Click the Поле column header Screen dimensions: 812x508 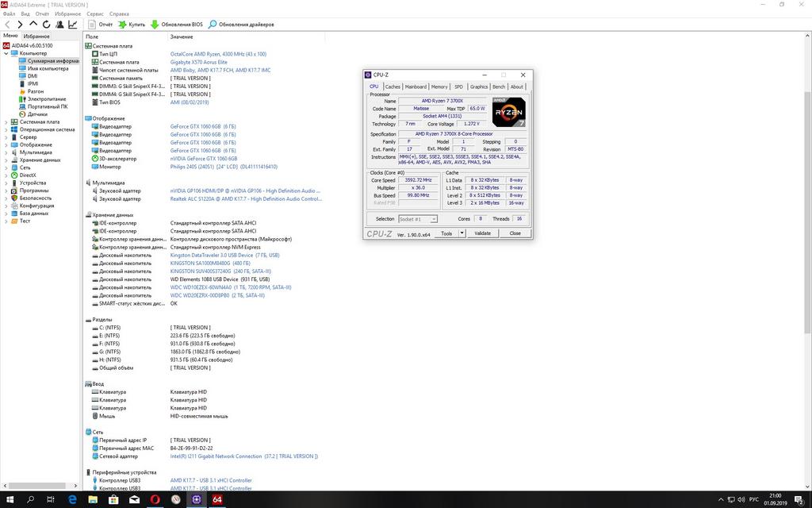(x=92, y=37)
